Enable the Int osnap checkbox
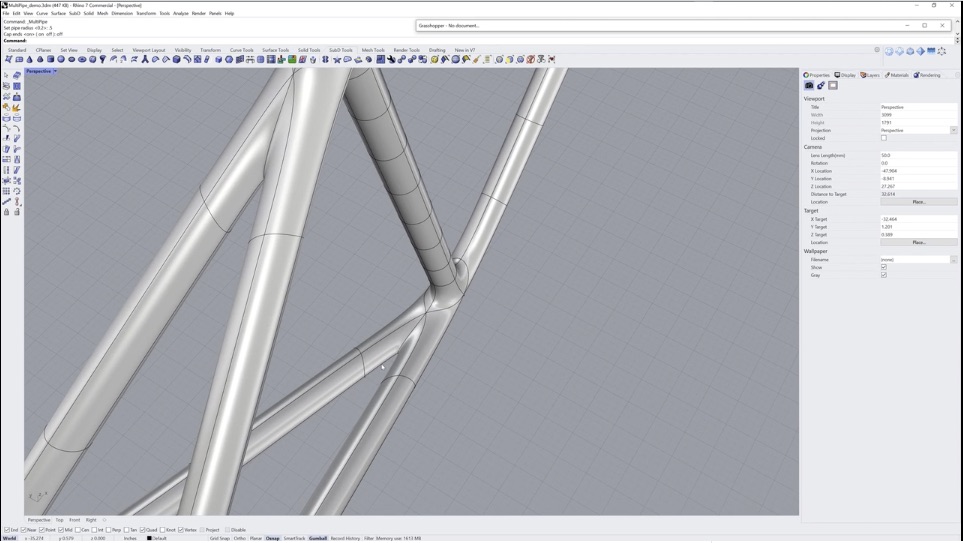This screenshot has height=543, width=963. coord(94,529)
